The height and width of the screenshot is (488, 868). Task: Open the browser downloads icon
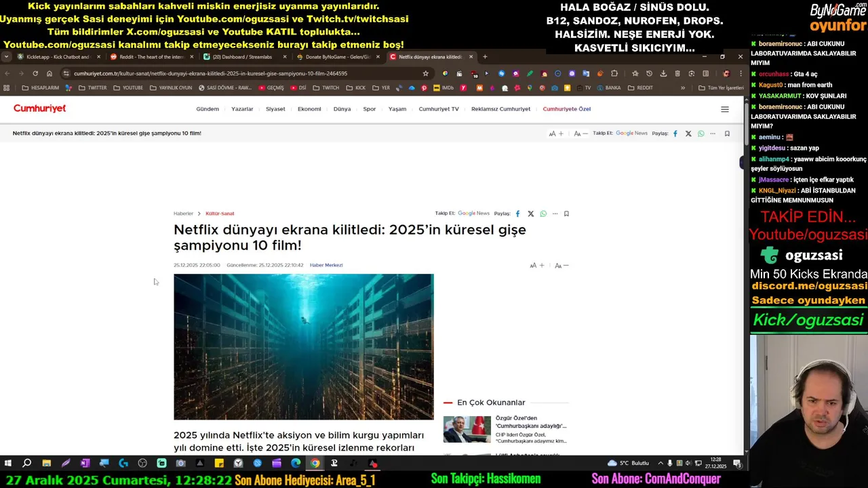(663, 73)
